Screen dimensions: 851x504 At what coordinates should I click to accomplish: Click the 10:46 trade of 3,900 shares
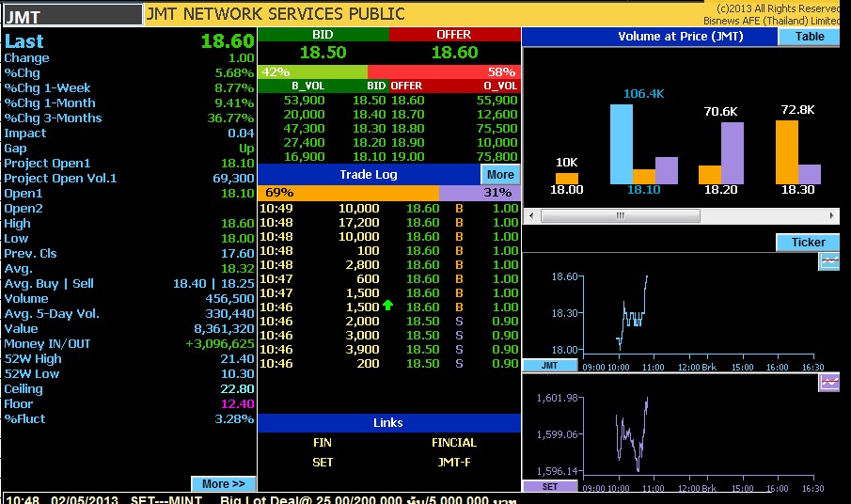tap(388, 350)
